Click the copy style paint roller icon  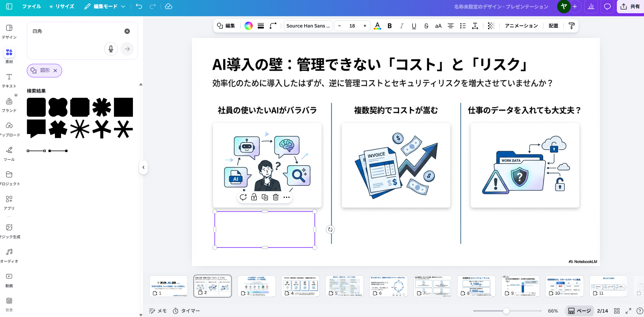click(571, 26)
